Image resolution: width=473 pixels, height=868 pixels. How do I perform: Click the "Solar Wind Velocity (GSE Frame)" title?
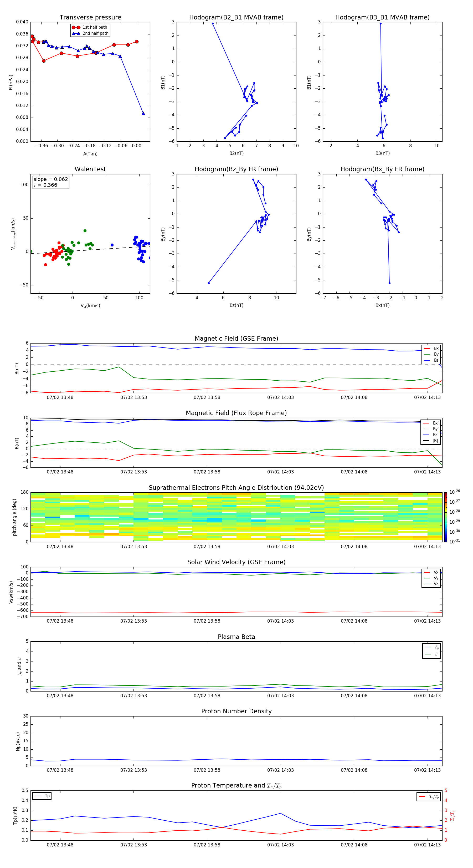[236, 562]
